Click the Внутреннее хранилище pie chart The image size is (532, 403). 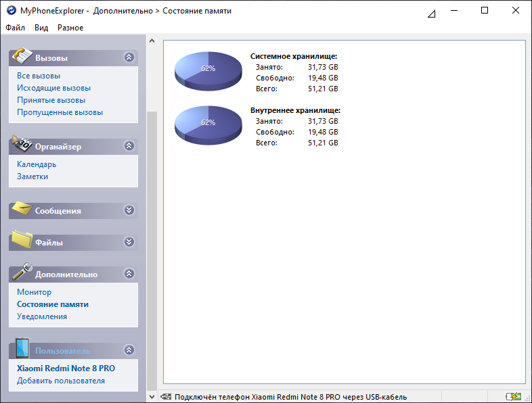click(208, 125)
